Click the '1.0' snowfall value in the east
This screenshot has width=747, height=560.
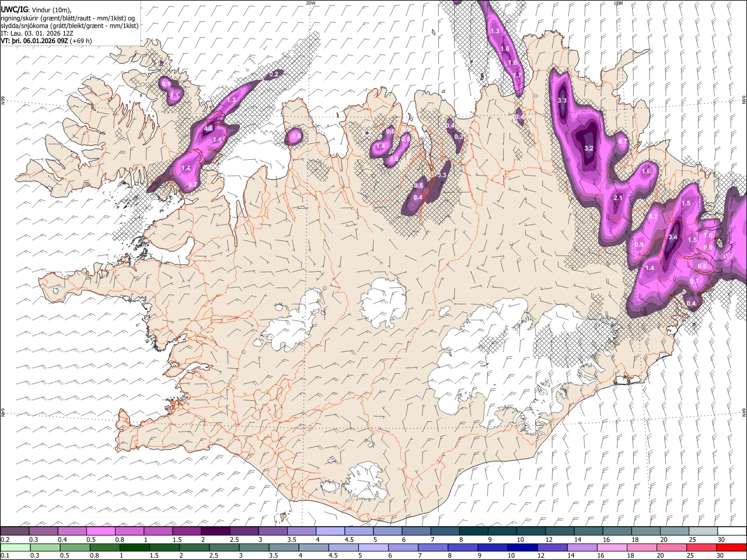pyautogui.click(x=708, y=235)
